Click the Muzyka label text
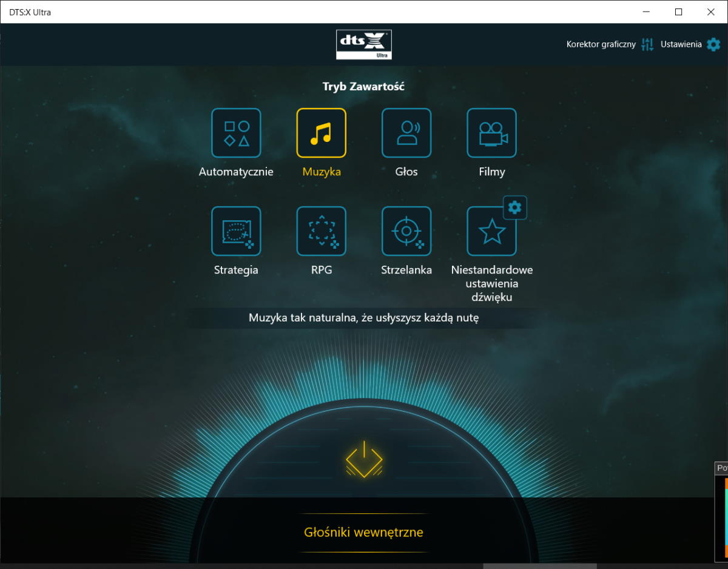 (322, 172)
